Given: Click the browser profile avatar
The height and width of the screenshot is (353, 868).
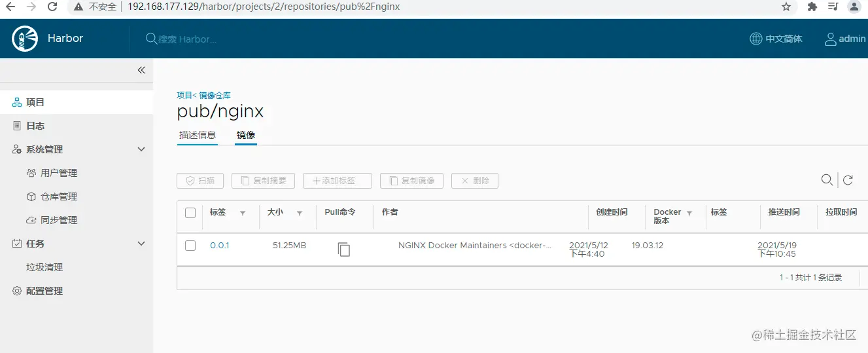Looking at the screenshot, I should click(854, 7).
